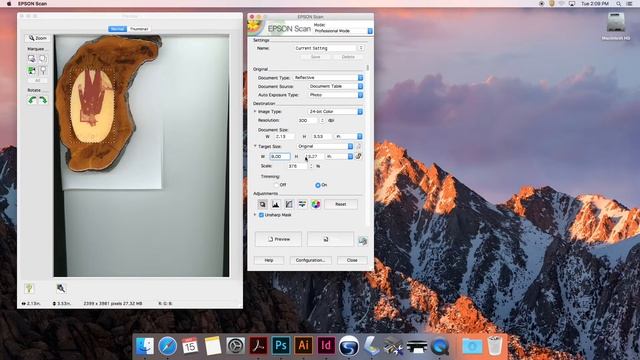Image resolution: width=640 pixels, height=360 pixels.
Task: Open the Current Setting name dropdown
Action: click(329, 48)
